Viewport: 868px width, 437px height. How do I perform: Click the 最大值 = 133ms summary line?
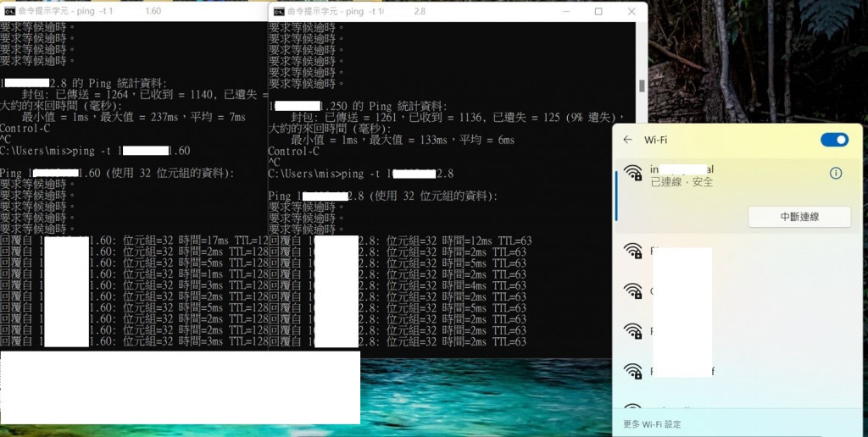click(x=403, y=140)
